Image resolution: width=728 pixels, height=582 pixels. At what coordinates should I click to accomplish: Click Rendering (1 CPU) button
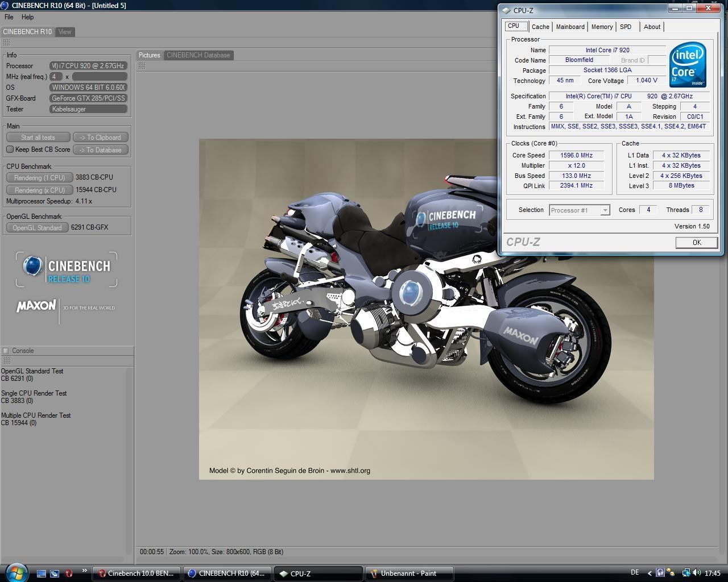click(40, 178)
